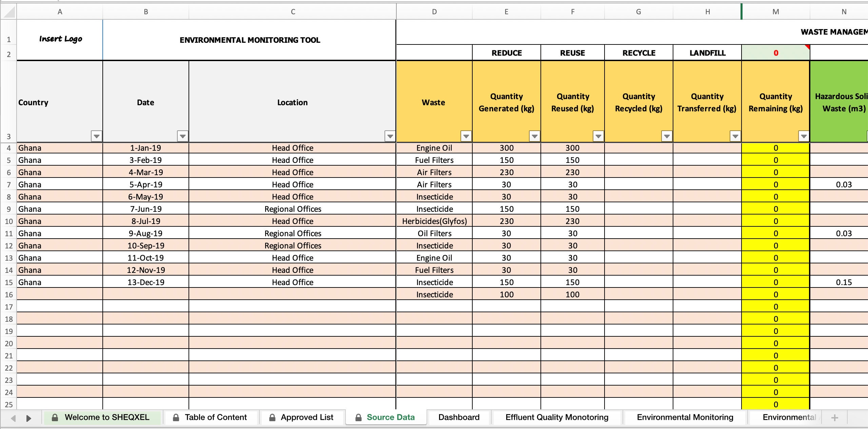
Task: Open the Date column filter dropdown
Action: [x=182, y=136]
